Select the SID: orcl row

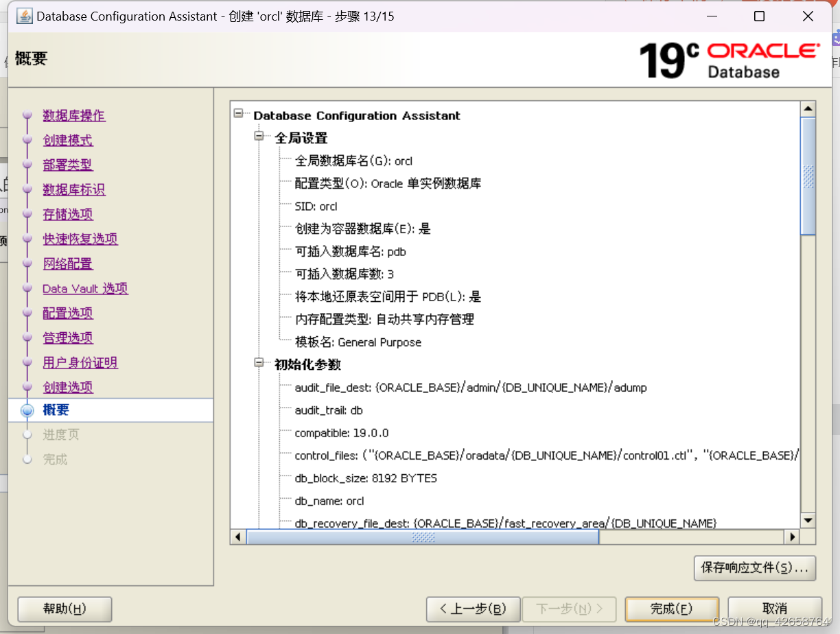[316, 207]
